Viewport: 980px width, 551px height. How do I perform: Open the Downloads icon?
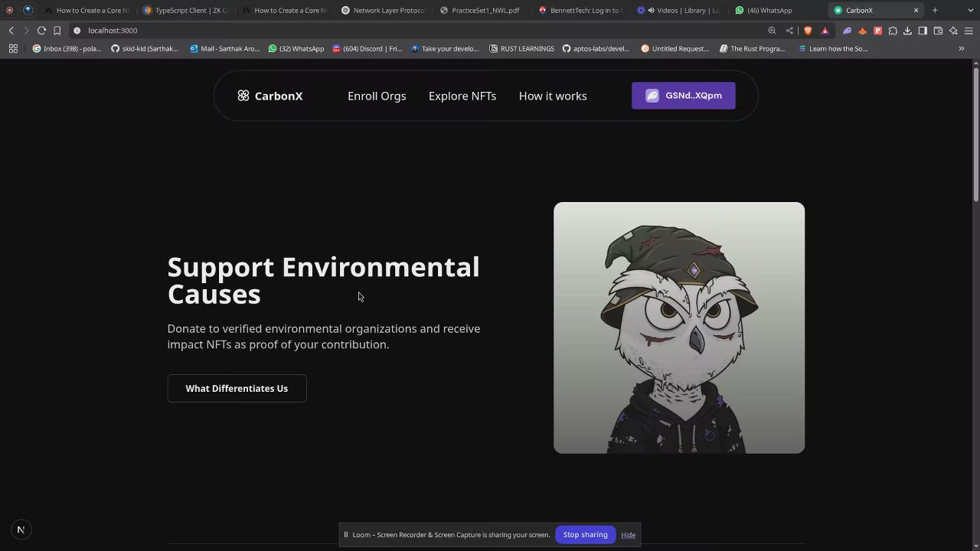pos(907,31)
